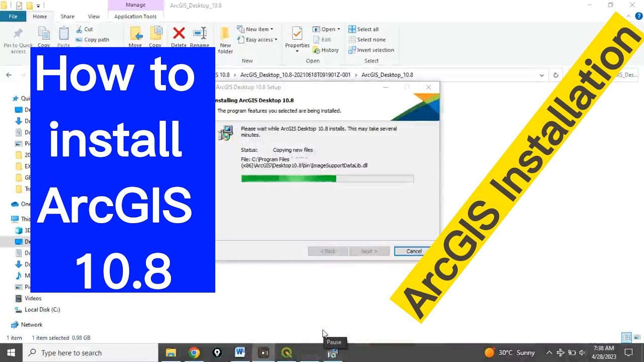This screenshot has width=644, height=362.
Task: Click the Paste clipboard icon
Action: click(64, 34)
